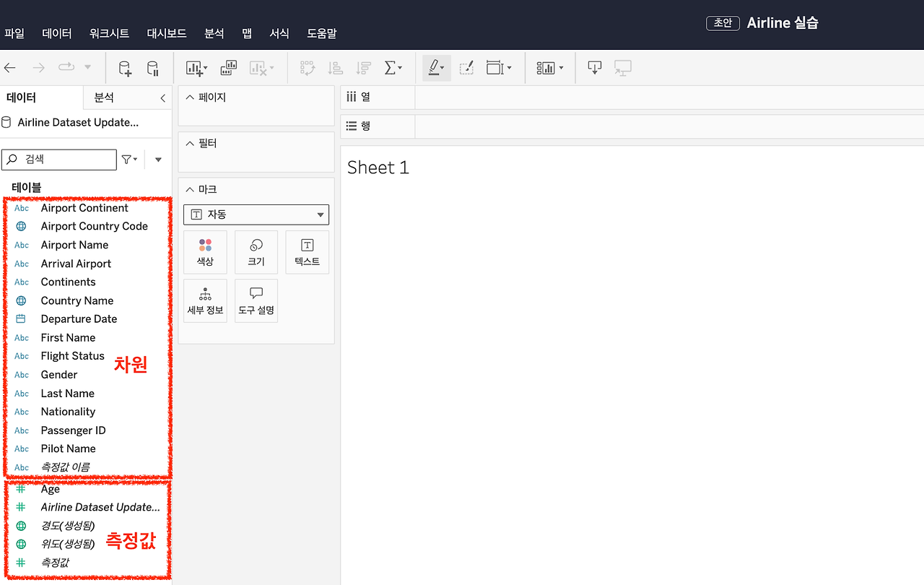
Task: Select the 경도(생성됨) longitude field
Action: pyautogui.click(x=67, y=525)
